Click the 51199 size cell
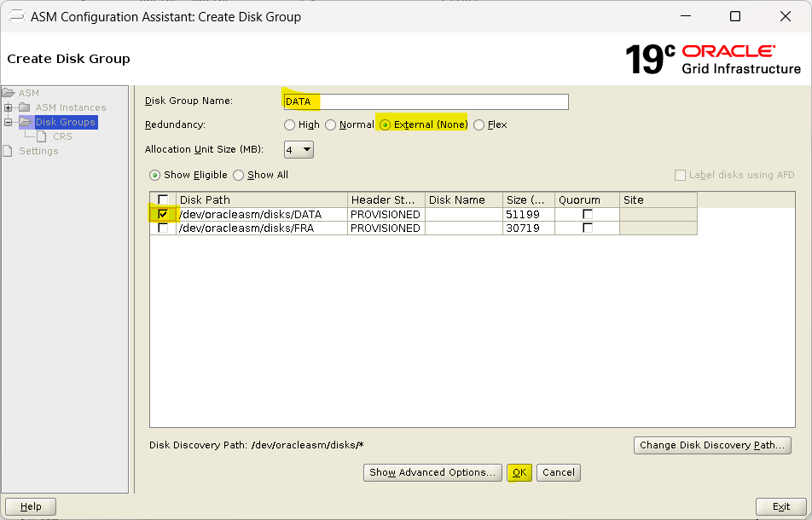Viewport: 812px width, 520px height. click(529, 214)
